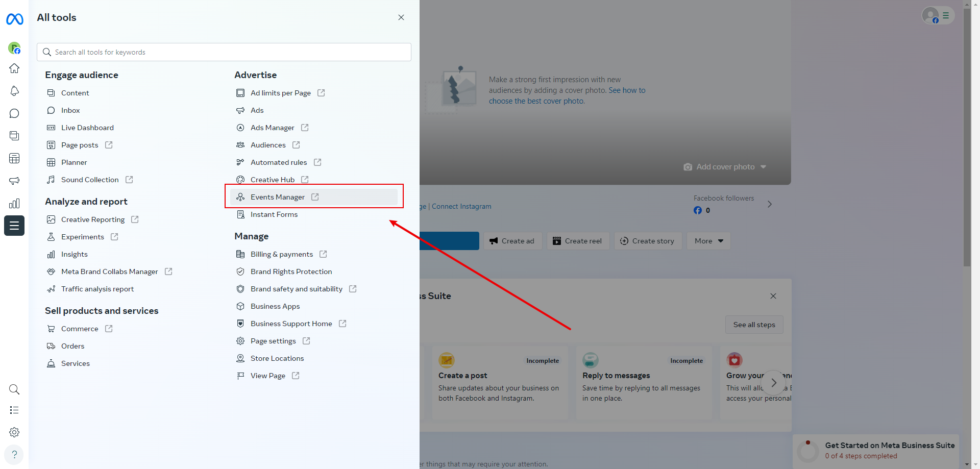Open Events Manager tool
980x469 pixels.
[314, 197]
